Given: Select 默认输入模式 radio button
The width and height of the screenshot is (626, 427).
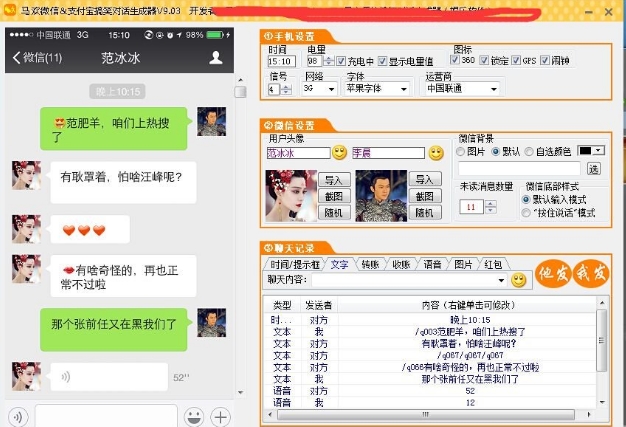Looking at the screenshot, I should [x=526, y=199].
